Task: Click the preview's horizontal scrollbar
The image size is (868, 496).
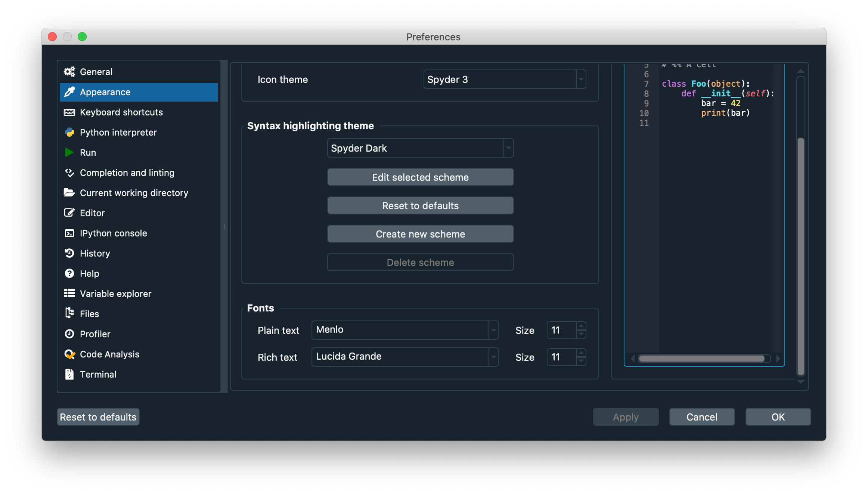Action: point(701,359)
